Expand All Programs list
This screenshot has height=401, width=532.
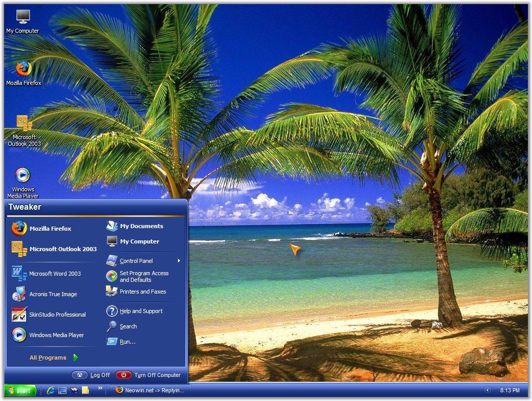[x=54, y=358]
